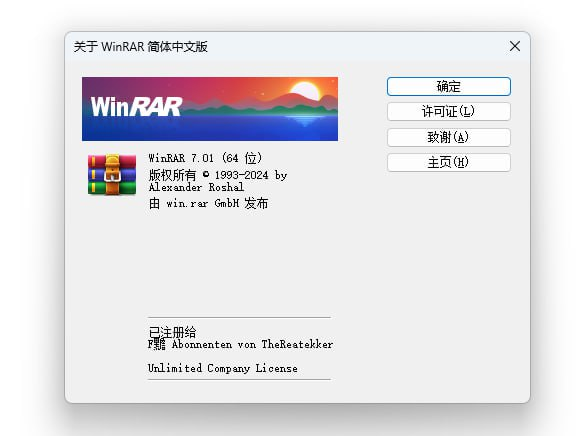Click the '由 win.rar GmbH 发布' line
This screenshot has height=436, width=584.
[x=208, y=203]
